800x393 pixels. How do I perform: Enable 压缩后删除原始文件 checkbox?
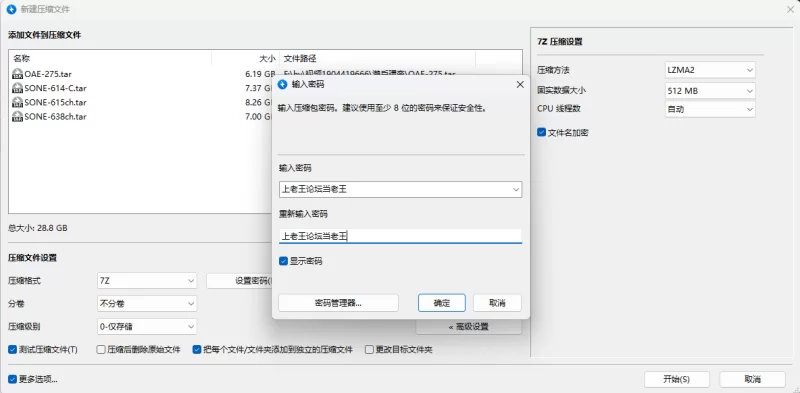[101, 350]
